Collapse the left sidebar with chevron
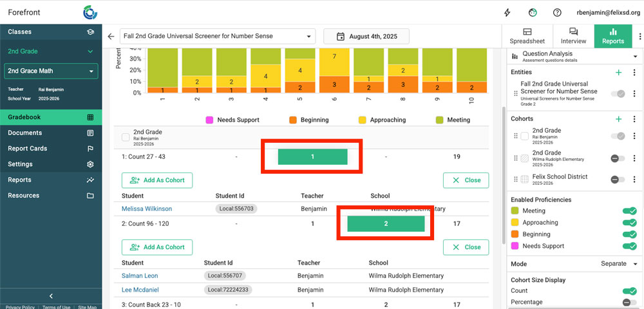Screen dimensions: 644x309 [51, 296]
